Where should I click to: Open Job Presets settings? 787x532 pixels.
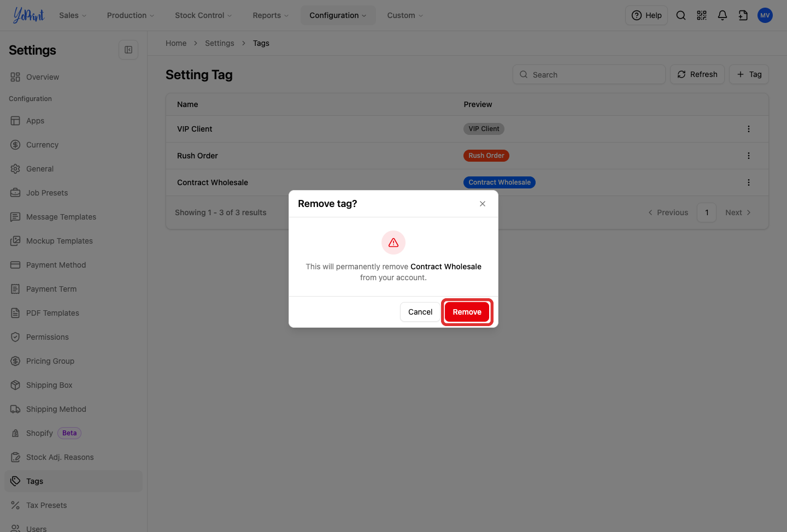[73, 193]
